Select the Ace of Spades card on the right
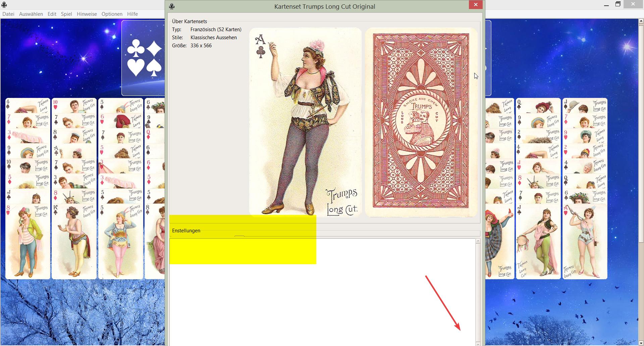Image resolution: width=644 pixels, height=346 pixels. point(585,241)
